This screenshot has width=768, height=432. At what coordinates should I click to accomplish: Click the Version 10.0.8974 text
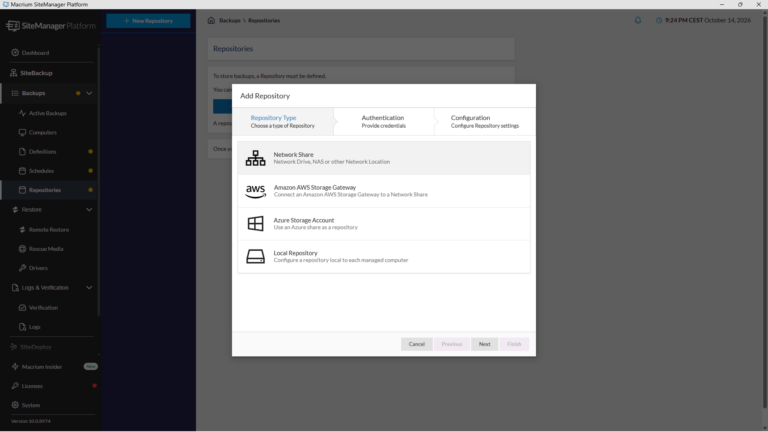pyautogui.click(x=31, y=421)
